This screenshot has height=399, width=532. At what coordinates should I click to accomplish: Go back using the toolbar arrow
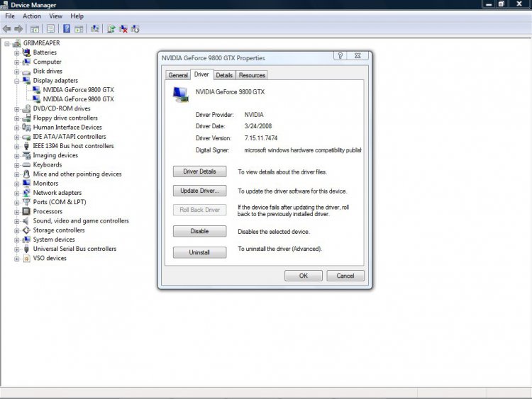point(7,29)
